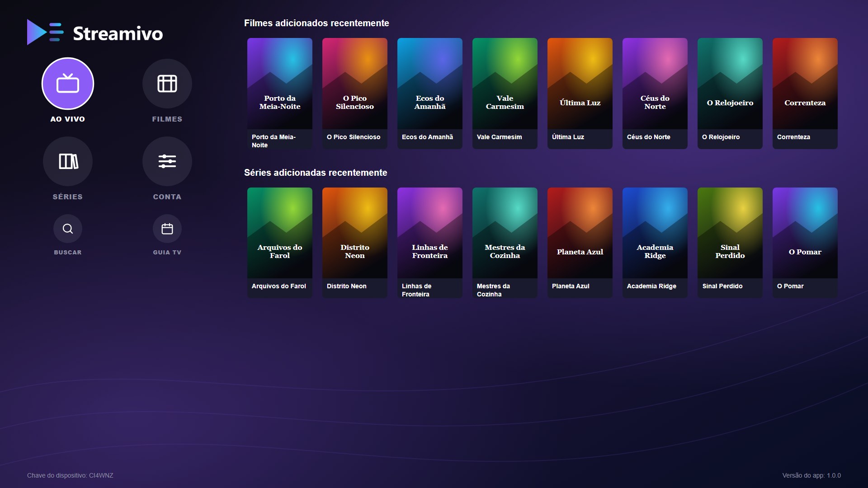Click the Streamivo play logo
Screen dimensions: 868x488
click(45, 33)
